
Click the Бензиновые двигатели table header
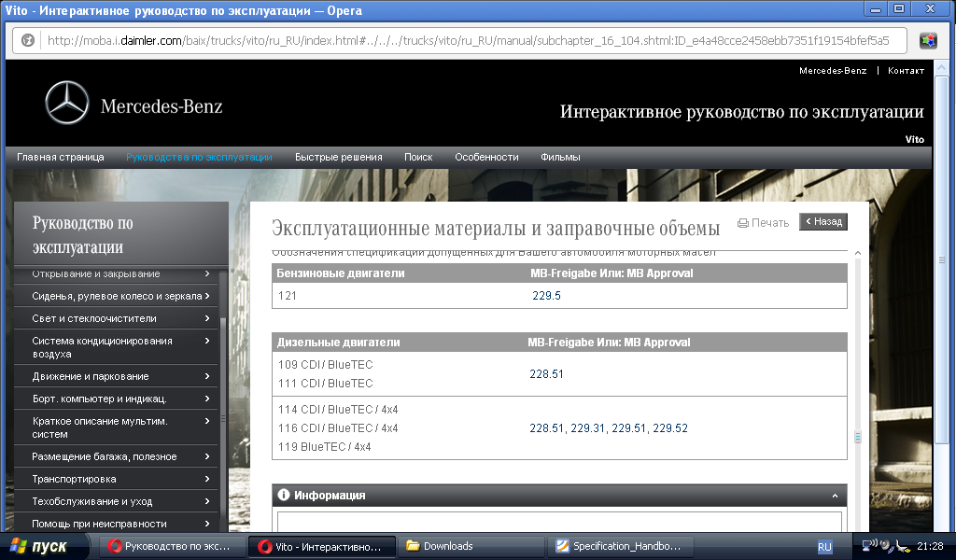340,273
